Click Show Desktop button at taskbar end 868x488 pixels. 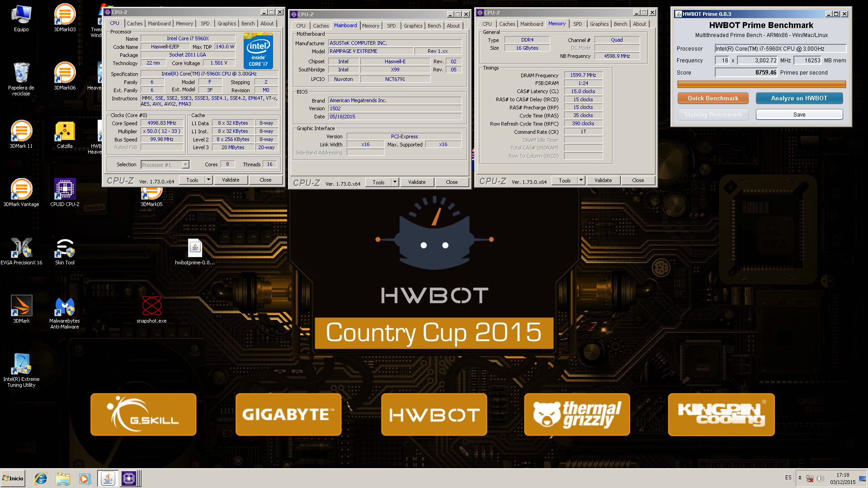863,479
